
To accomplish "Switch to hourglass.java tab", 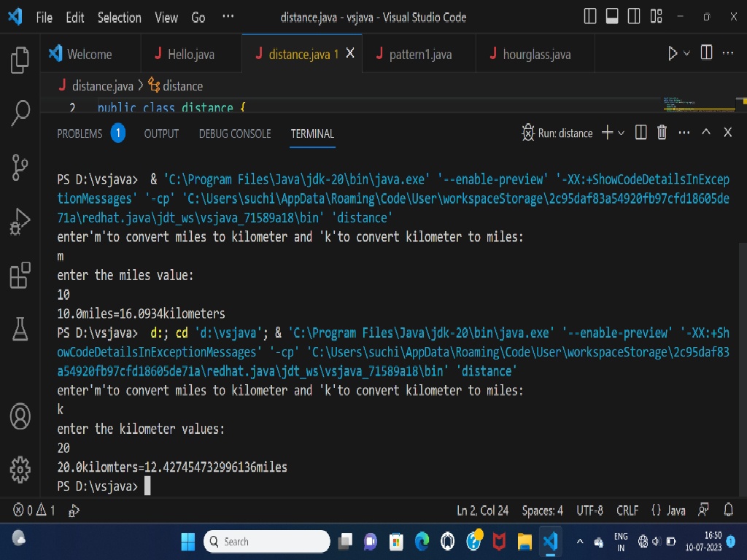I will click(535, 54).
